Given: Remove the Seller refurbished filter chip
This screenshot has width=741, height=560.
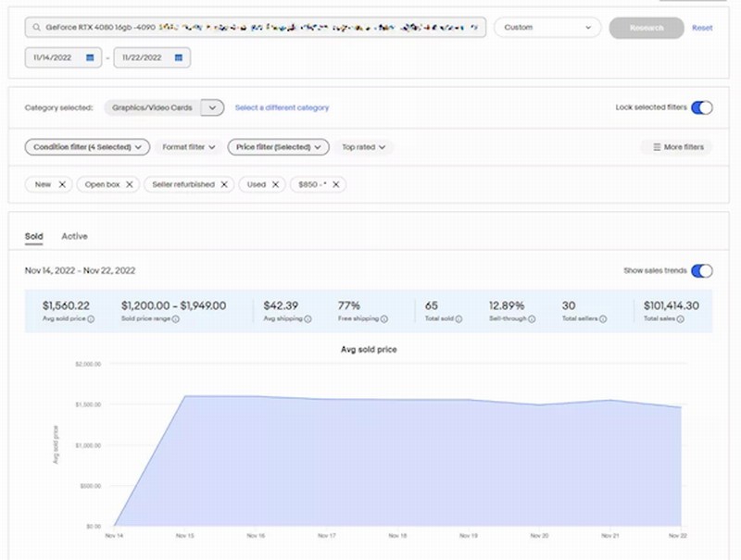Looking at the screenshot, I should [x=224, y=184].
